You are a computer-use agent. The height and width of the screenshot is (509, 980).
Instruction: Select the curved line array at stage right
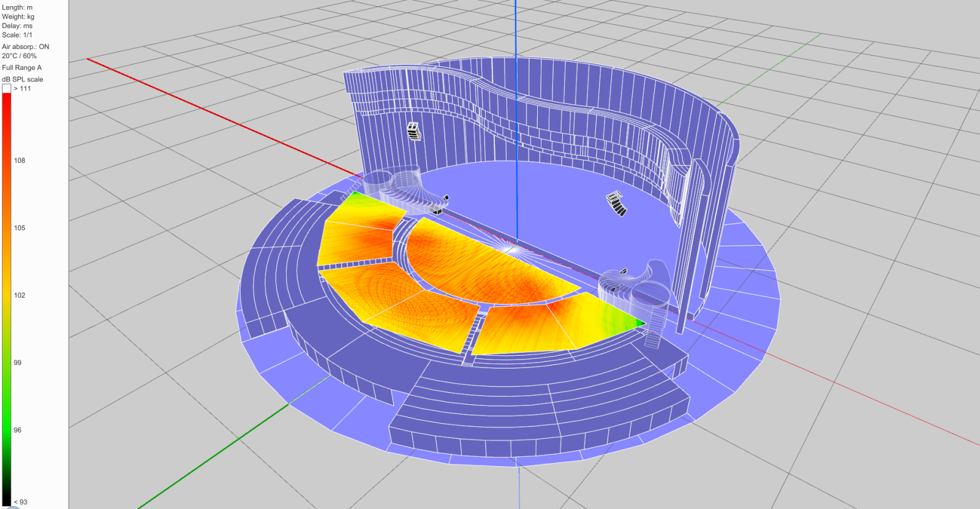click(x=617, y=203)
